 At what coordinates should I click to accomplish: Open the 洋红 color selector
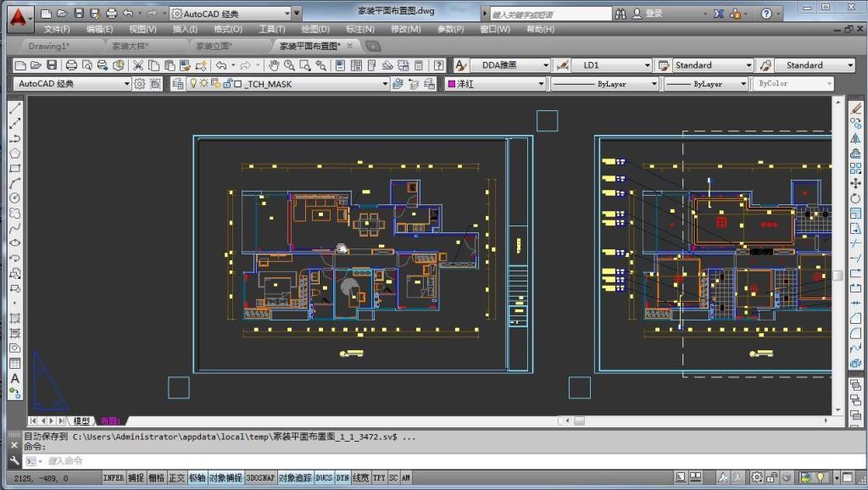click(x=496, y=84)
